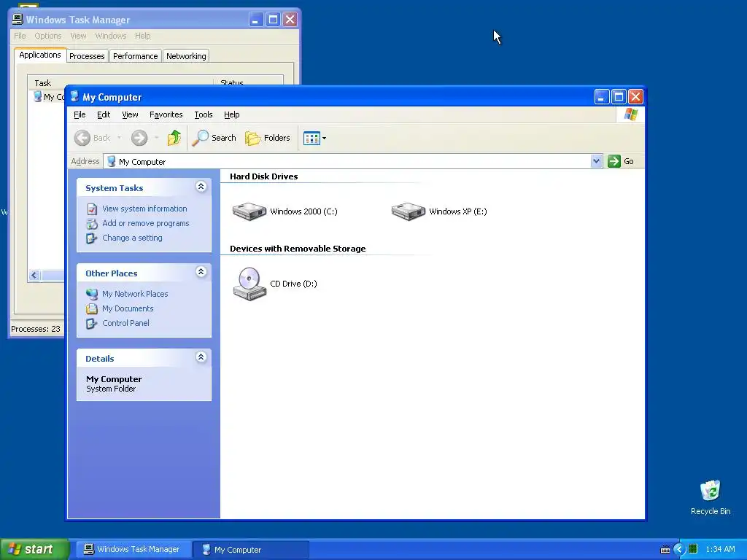747x560 pixels.
Task: Open View system information link
Action: 144,209
